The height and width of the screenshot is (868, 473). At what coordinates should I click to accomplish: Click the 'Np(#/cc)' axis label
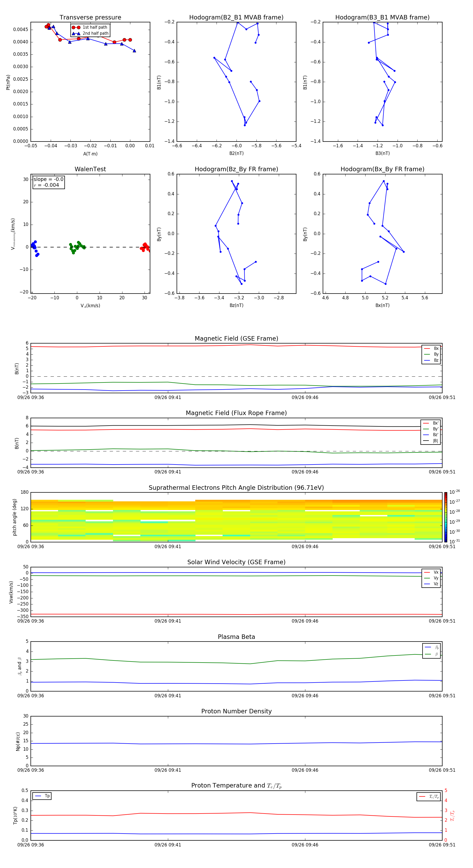[x=18, y=741]
